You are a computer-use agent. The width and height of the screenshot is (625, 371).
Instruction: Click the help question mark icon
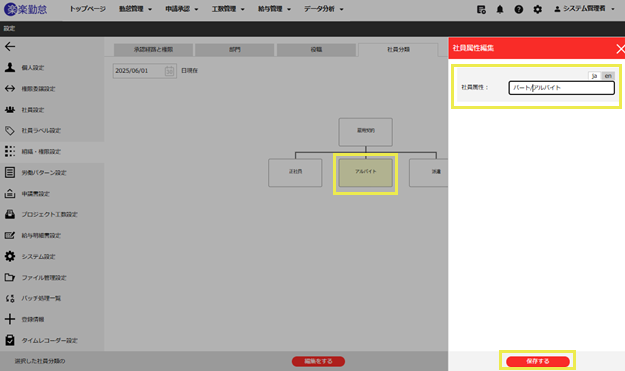pos(519,9)
